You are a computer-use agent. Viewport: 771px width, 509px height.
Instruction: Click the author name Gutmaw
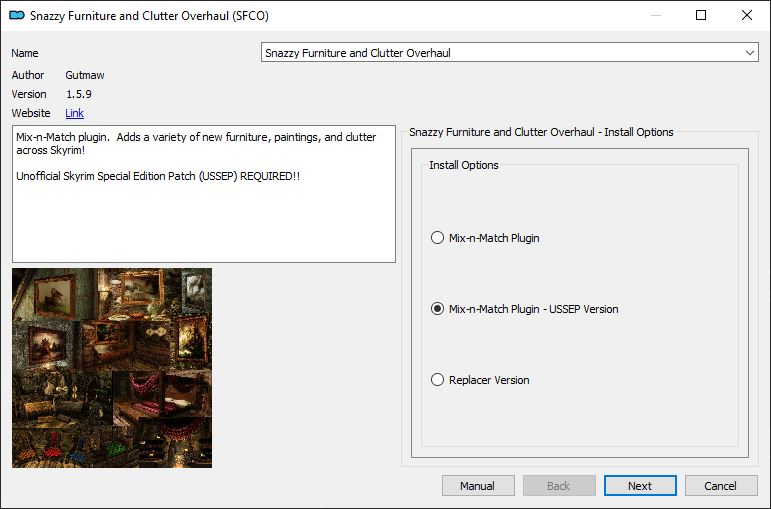click(x=85, y=75)
